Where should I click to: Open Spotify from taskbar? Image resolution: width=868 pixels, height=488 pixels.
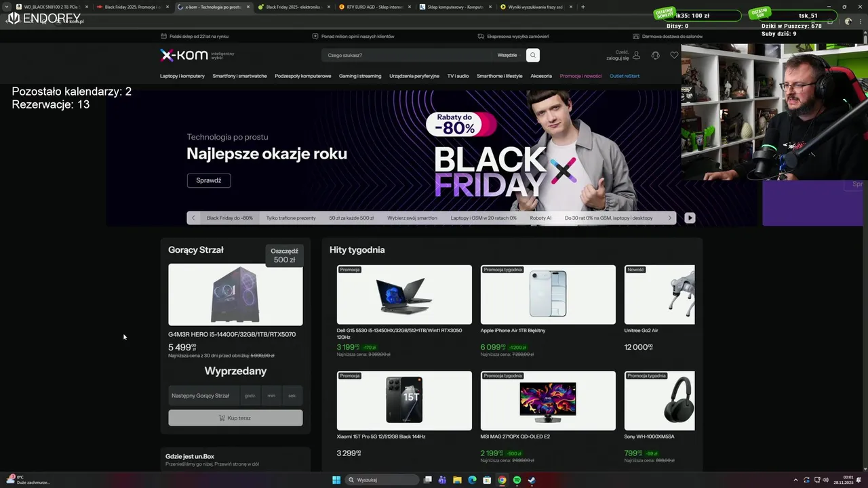[x=517, y=480]
